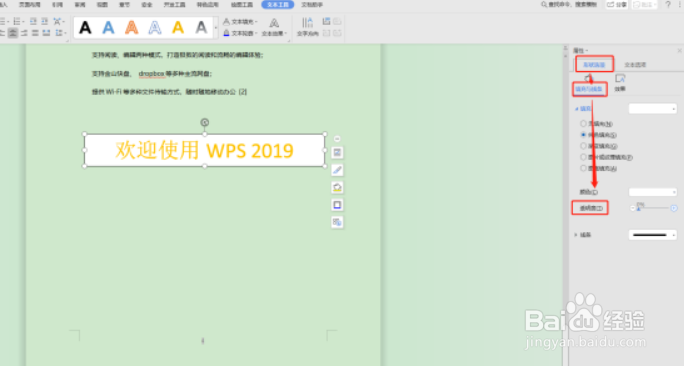Open the 文本填充 text fill dropdown
Image resolution: width=684 pixels, height=366 pixels.
coord(240,21)
